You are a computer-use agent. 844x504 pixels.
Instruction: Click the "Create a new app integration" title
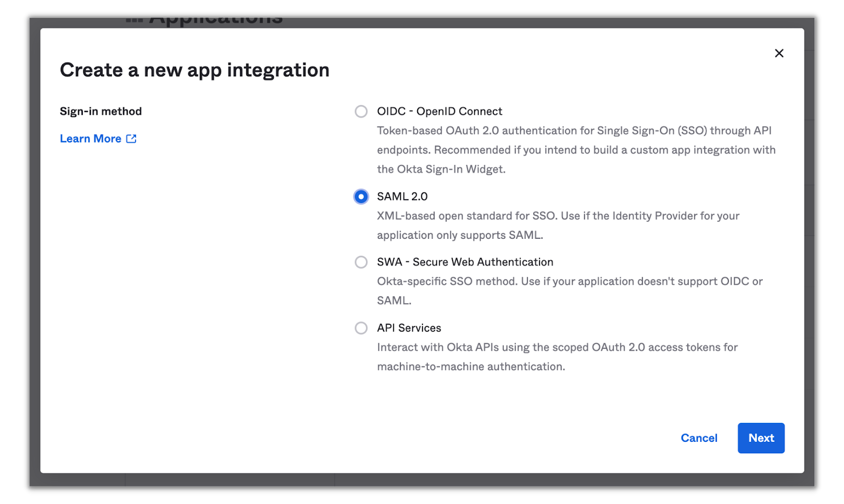(x=194, y=70)
